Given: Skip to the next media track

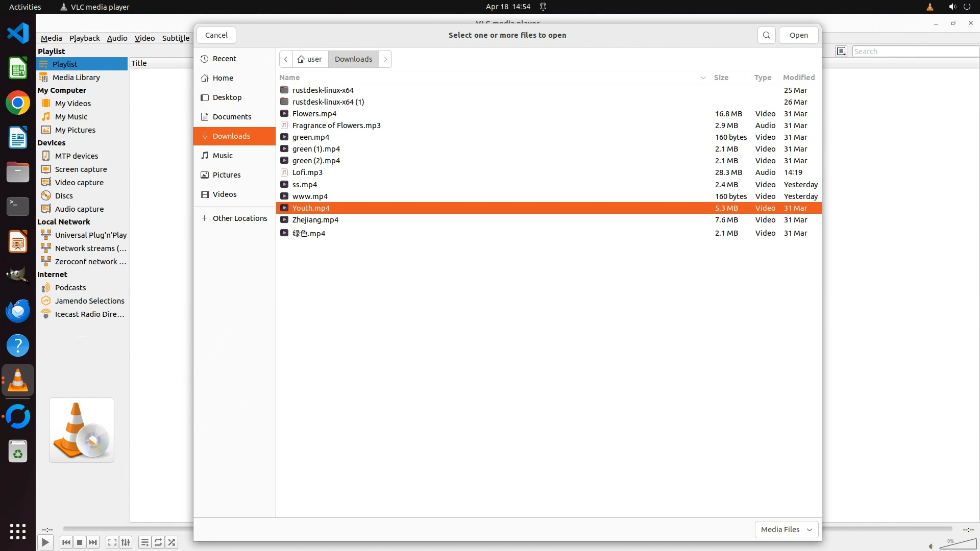Looking at the screenshot, I should tap(93, 542).
